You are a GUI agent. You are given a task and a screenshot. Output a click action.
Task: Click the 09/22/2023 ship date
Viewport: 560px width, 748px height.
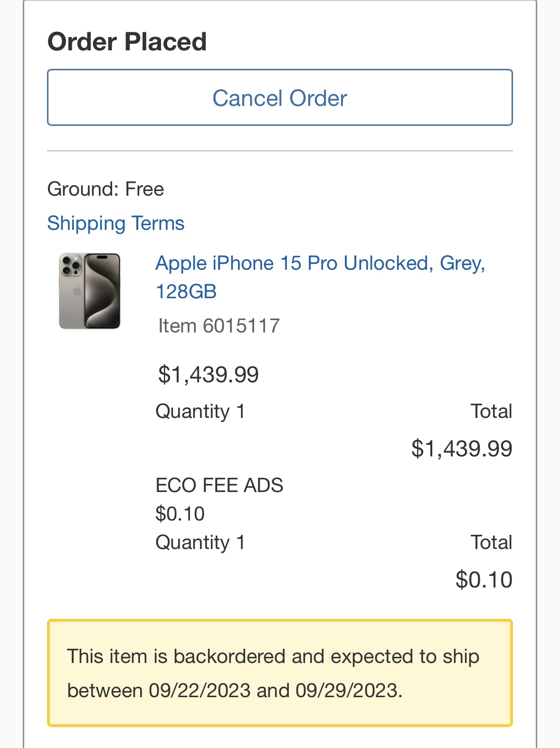click(199, 691)
